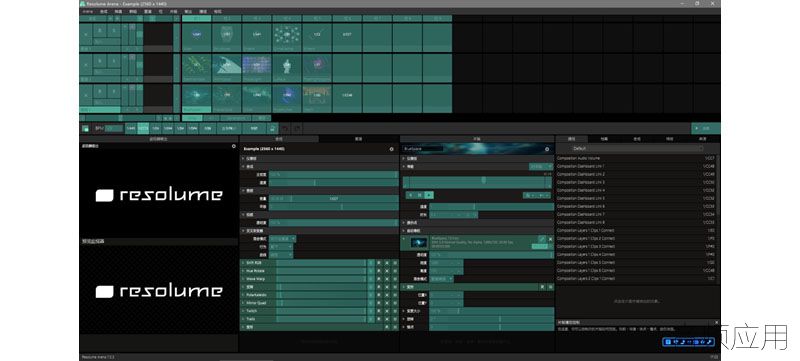Toggle the top layer's solo S button
Image resolution: width=800 pixels, height=361 pixels.
coord(114,30)
